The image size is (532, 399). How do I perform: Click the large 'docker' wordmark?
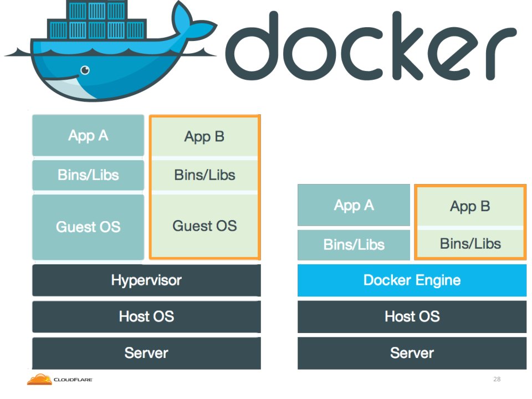371,46
